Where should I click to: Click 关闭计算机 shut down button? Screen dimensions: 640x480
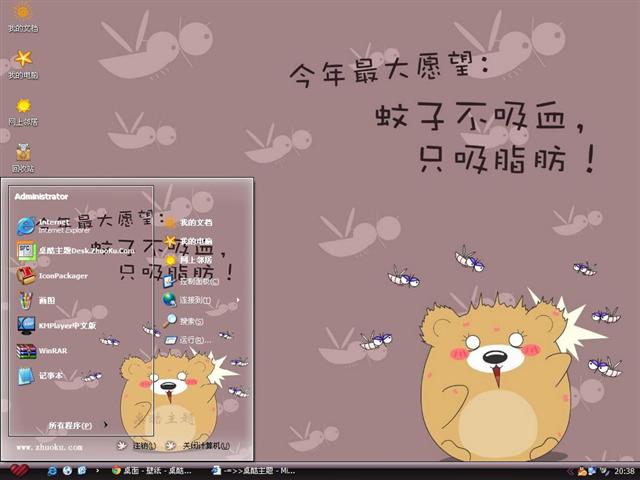click(198, 446)
